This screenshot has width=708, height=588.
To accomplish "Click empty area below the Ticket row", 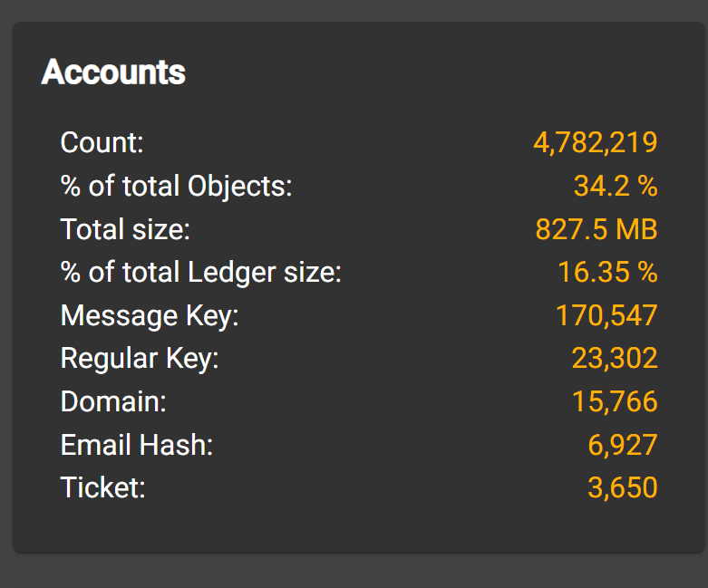I will point(358,526).
